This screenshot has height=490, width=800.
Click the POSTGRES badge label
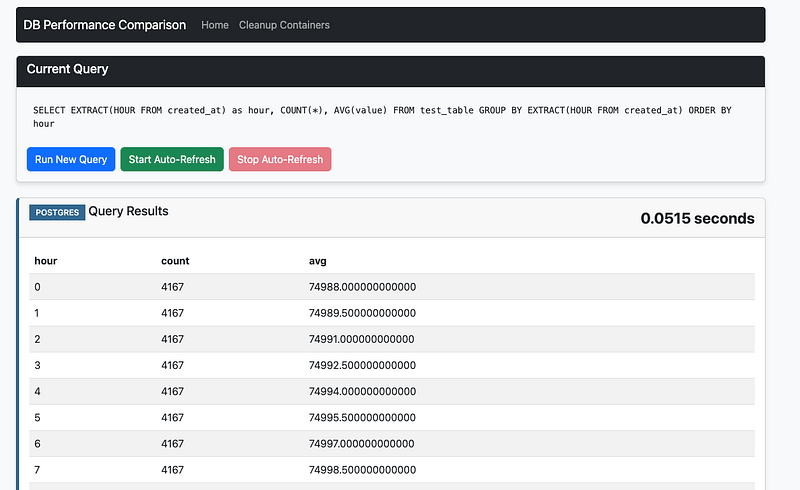coord(57,212)
